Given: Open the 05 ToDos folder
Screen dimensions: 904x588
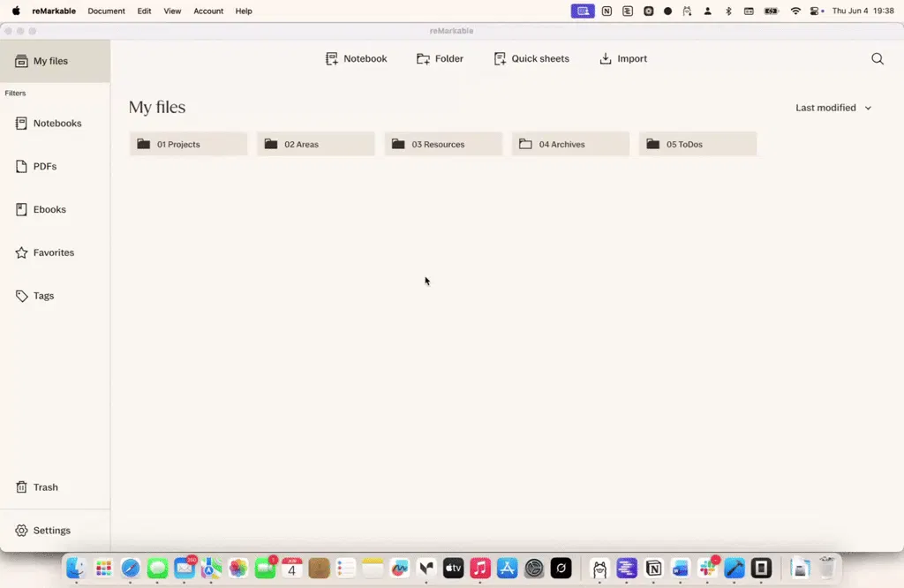Looking at the screenshot, I should point(697,144).
